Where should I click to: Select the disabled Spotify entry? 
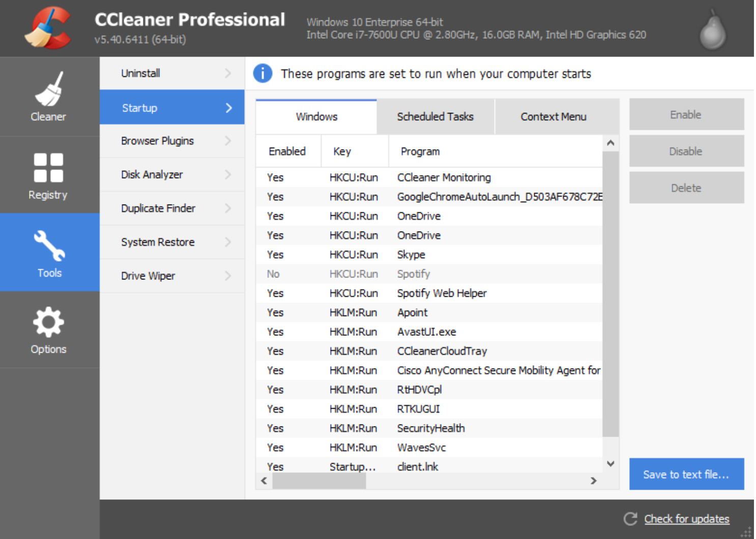[429, 274]
